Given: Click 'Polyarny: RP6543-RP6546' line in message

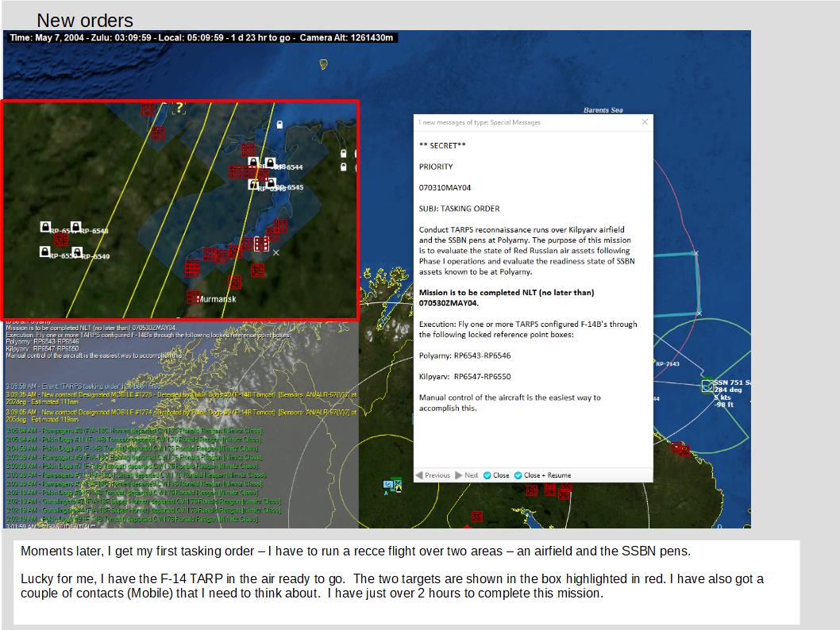Looking at the screenshot, I should click(464, 356).
